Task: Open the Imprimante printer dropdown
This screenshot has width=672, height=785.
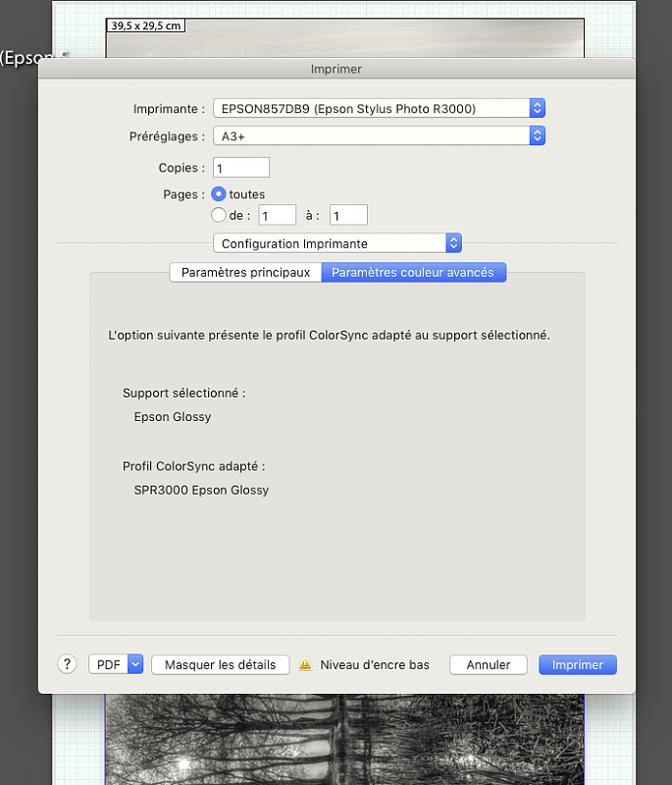Action: point(378,109)
